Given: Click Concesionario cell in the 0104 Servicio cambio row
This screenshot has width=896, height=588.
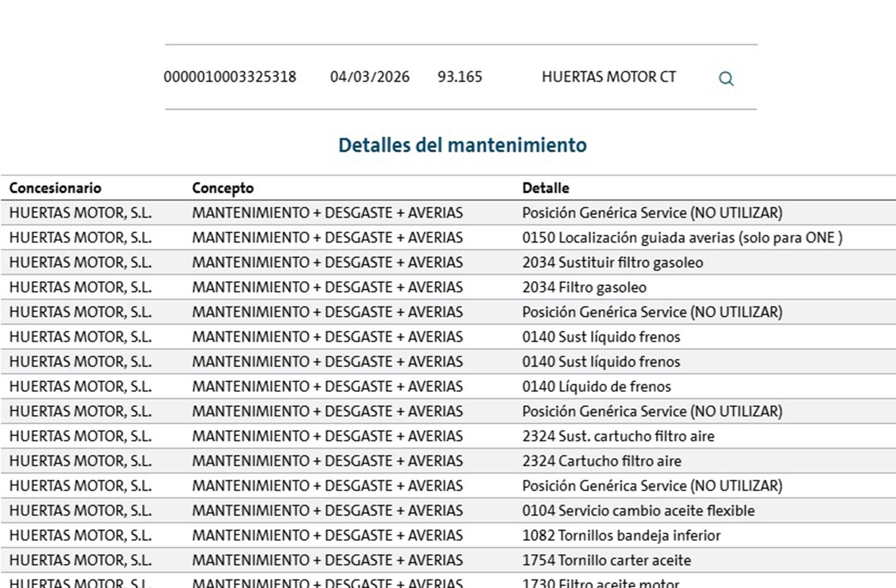Looking at the screenshot, I should coord(80,511).
